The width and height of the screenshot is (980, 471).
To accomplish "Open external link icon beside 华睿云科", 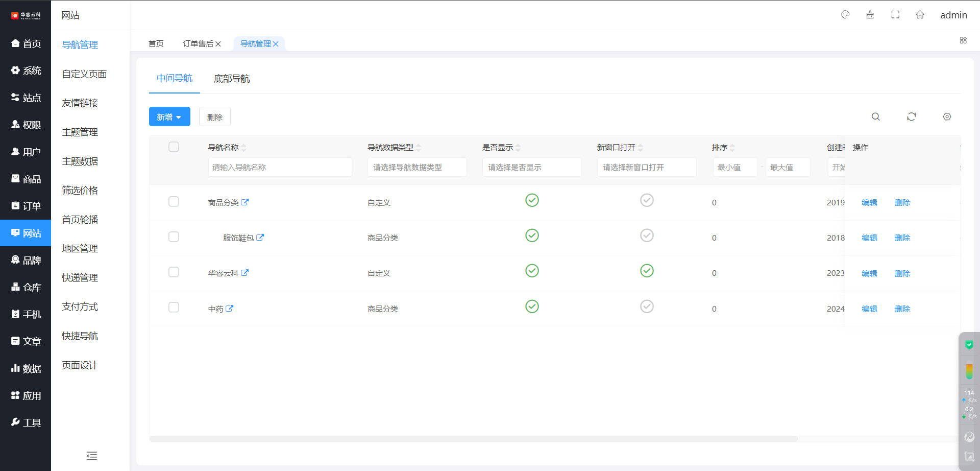I will tap(245, 273).
